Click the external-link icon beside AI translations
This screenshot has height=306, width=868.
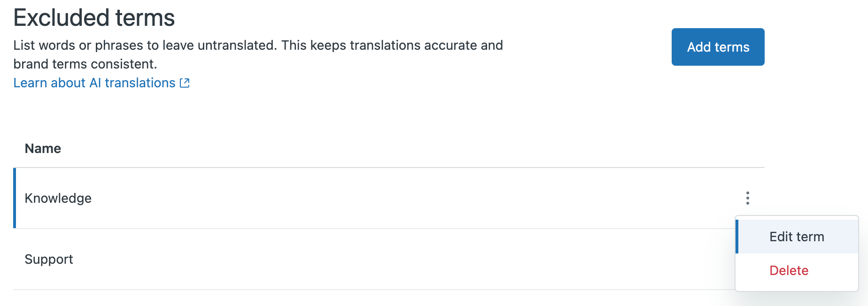(x=185, y=83)
